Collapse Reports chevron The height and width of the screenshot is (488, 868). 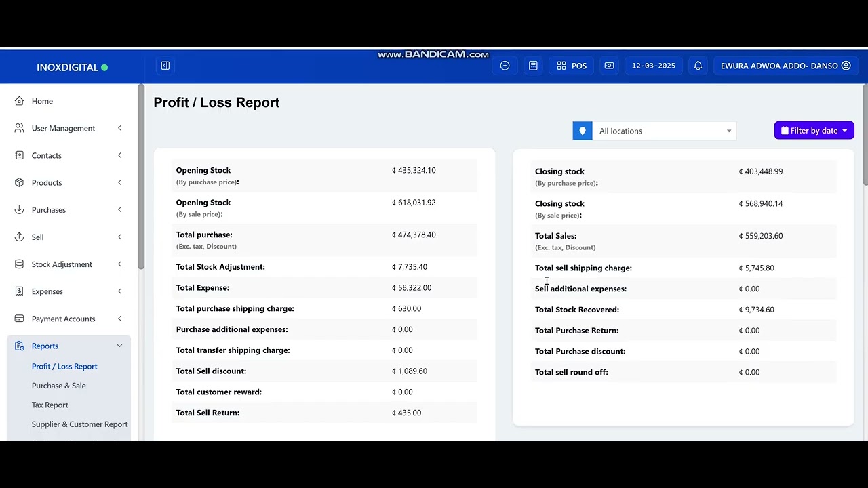coord(119,346)
